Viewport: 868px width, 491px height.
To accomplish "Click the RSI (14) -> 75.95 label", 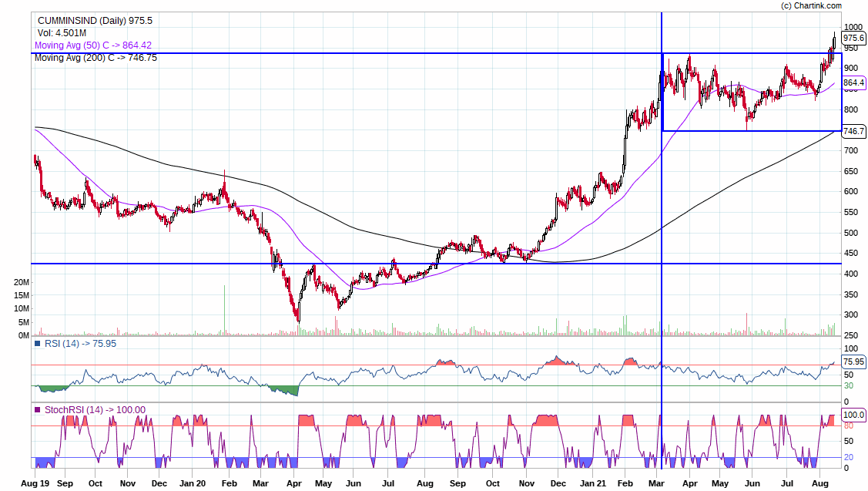I will [x=80, y=344].
